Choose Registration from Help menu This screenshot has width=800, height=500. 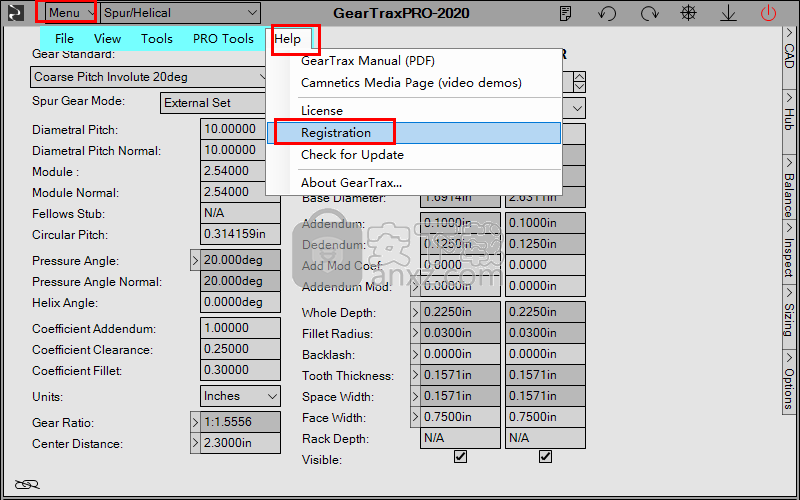coord(414,133)
